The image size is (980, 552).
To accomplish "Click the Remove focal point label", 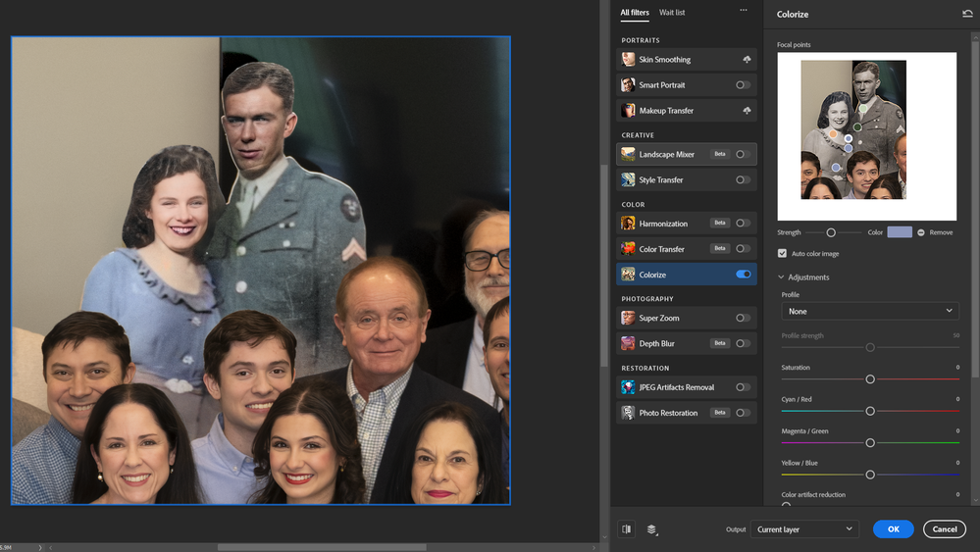I will (941, 232).
